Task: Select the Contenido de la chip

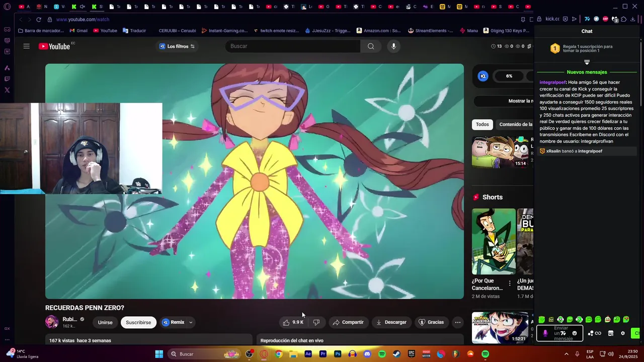Action: pyautogui.click(x=516, y=124)
